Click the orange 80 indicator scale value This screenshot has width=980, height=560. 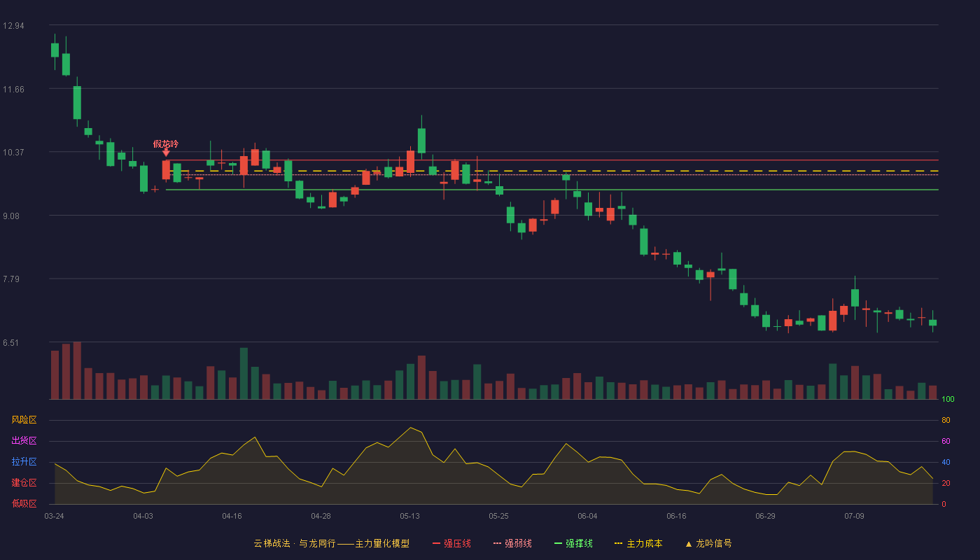946,421
